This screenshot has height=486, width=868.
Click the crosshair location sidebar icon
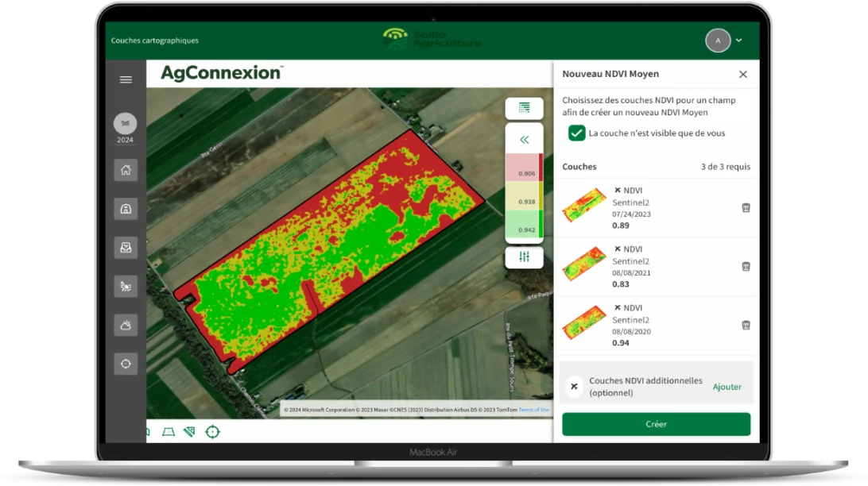click(126, 363)
